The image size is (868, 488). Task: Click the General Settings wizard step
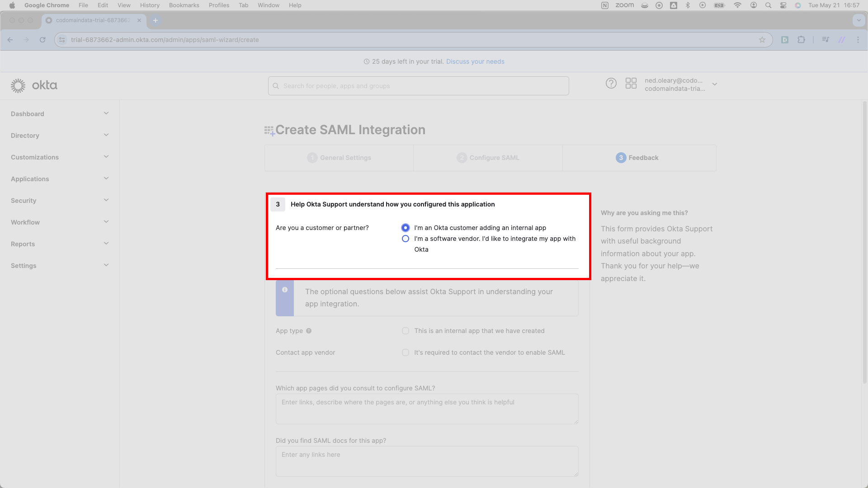coord(339,158)
